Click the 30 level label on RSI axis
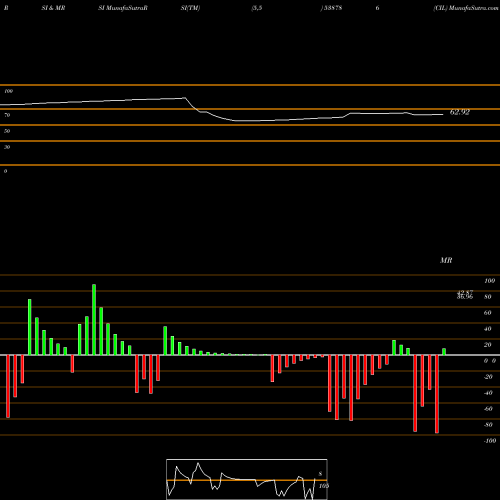Image resolution: width=500 pixels, height=500 pixels. (x=7, y=147)
